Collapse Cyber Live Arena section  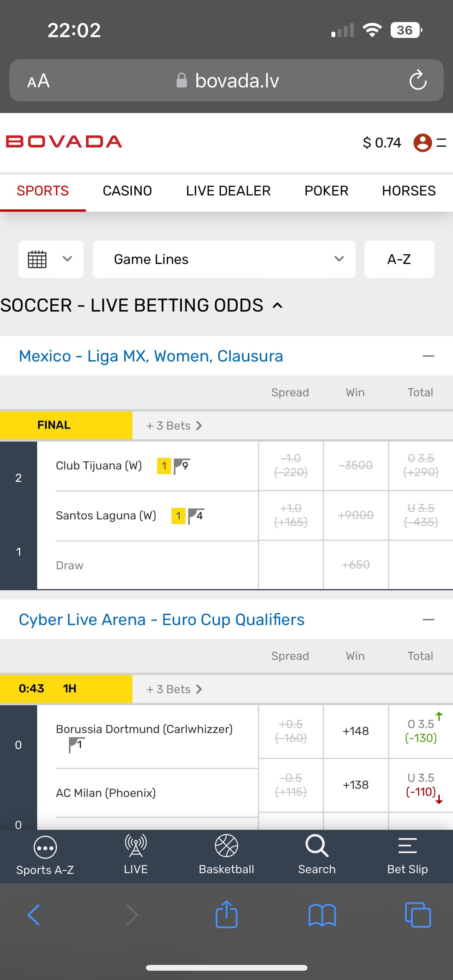click(428, 620)
